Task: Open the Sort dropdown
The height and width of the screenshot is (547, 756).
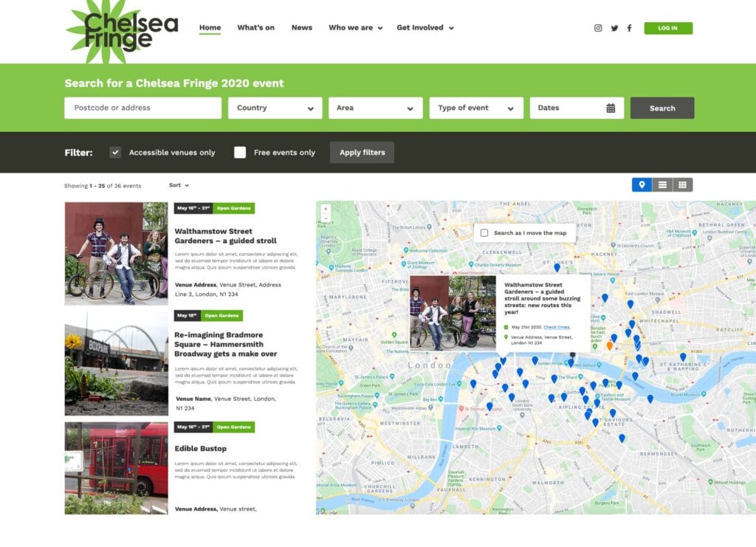Action: pyautogui.click(x=179, y=185)
